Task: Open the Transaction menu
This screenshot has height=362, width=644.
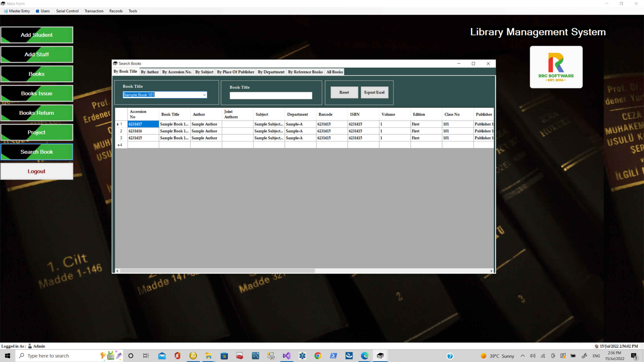Action: click(94, 11)
